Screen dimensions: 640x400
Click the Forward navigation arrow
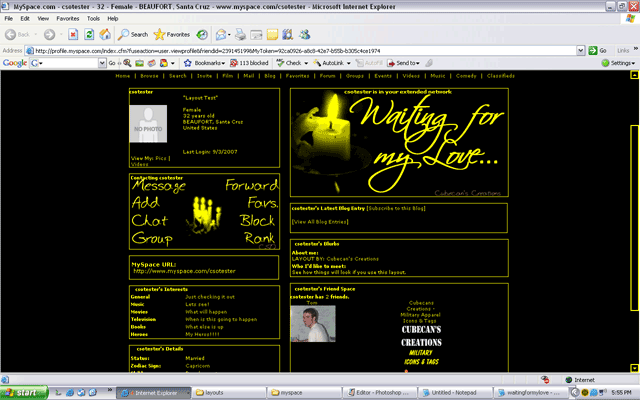[x=49, y=35]
